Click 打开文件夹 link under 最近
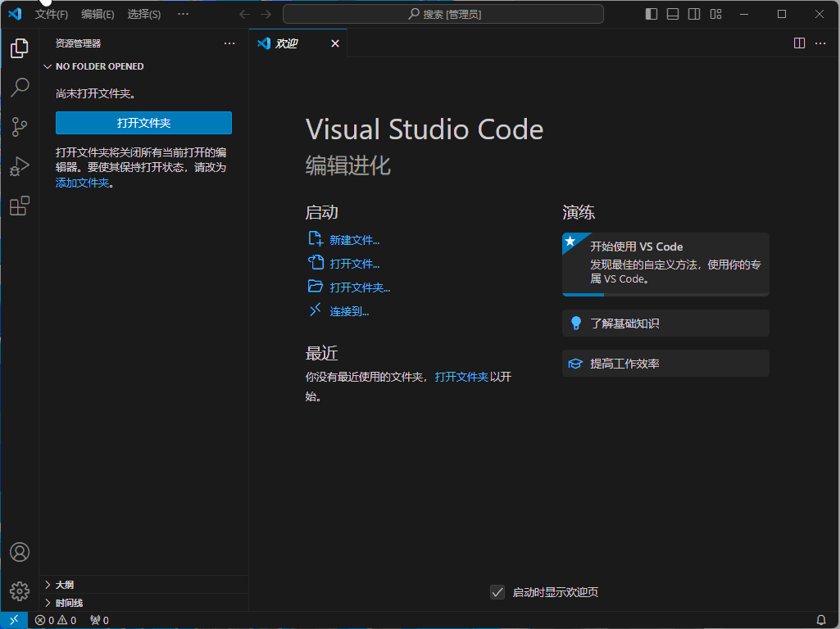840x629 pixels. point(461,377)
